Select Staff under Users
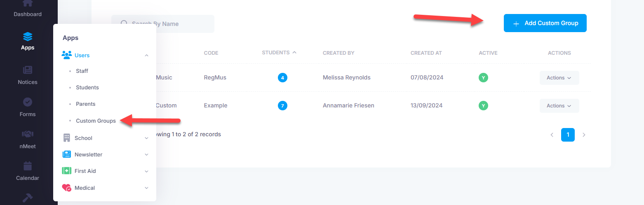The width and height of the screenshot is (644, 205). click(x=82, y=71)
